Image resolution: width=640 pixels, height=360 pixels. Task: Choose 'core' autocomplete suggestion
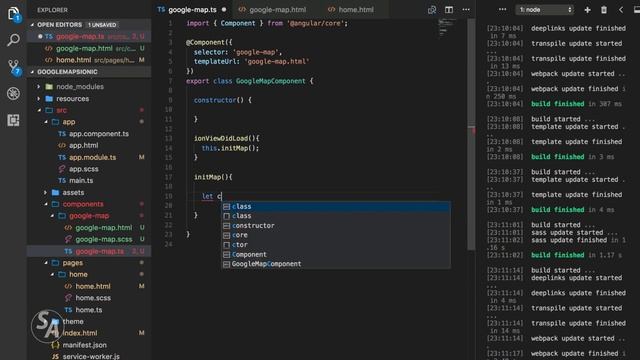[336, 235]
